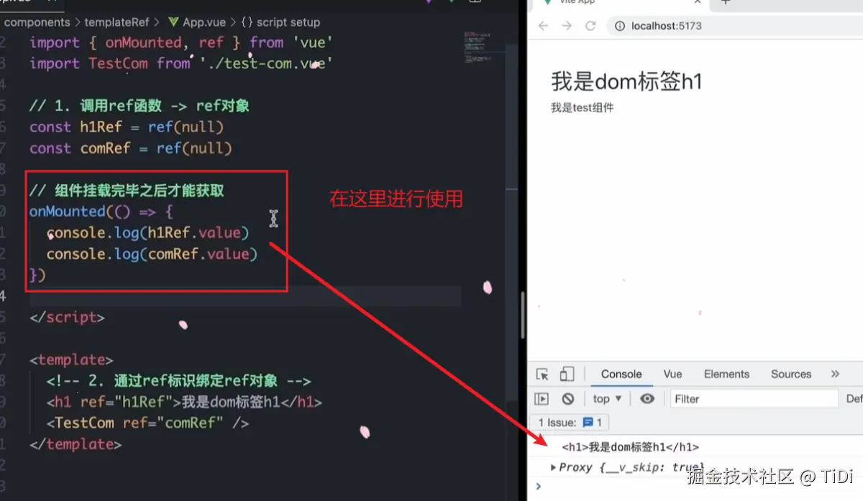Open the templateRef breadcrumb
The width and height of the screenshot is (868, 501).
click(117, 22)
